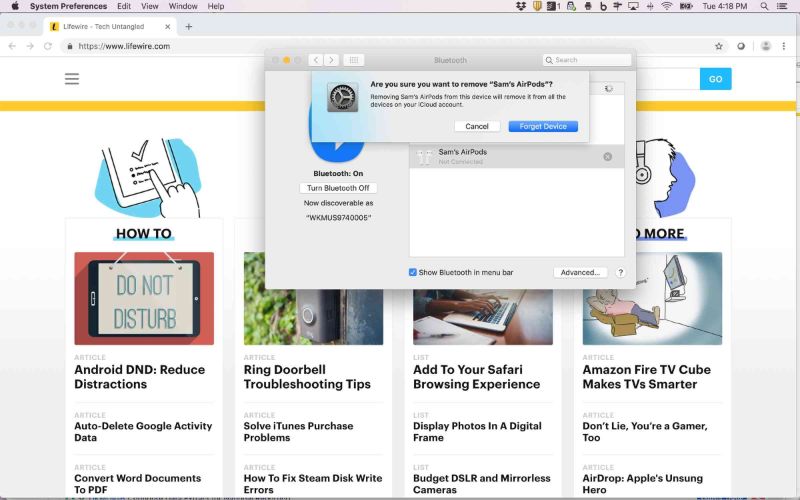Open the Window menu in menu bar
Screen dimensions: 800x500
click(x=183, y=6)
